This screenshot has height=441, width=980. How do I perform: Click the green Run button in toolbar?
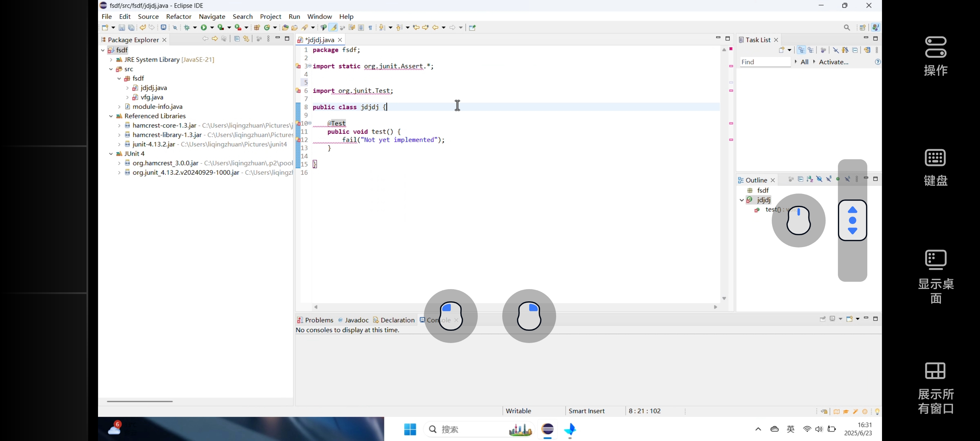click(x=204, y=27)
